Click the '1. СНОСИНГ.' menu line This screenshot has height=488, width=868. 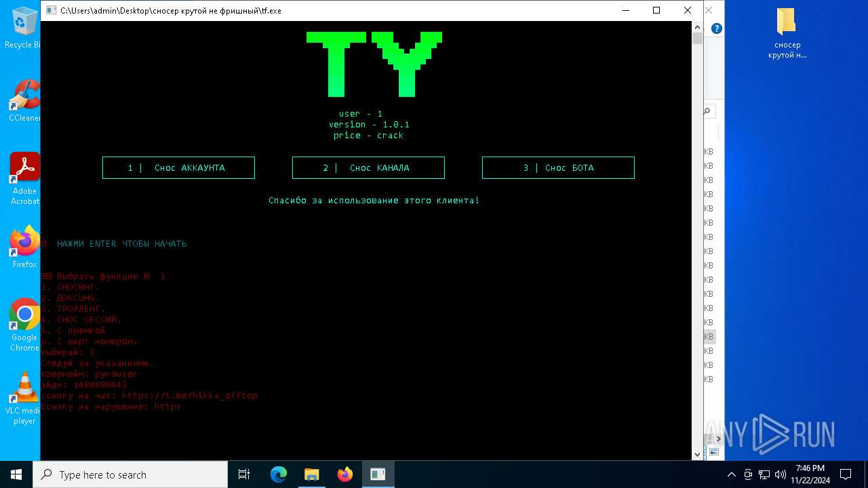[70, 287]
